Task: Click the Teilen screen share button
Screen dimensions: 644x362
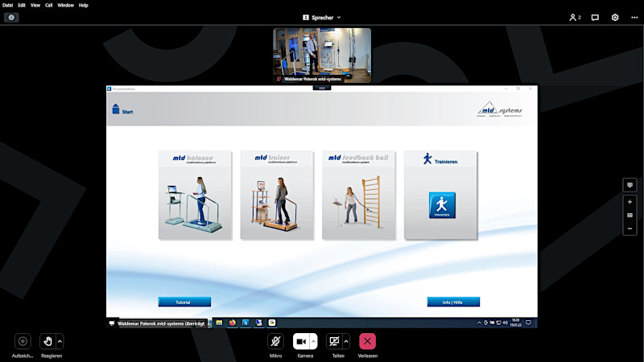Action: click(x=334, y=341)
